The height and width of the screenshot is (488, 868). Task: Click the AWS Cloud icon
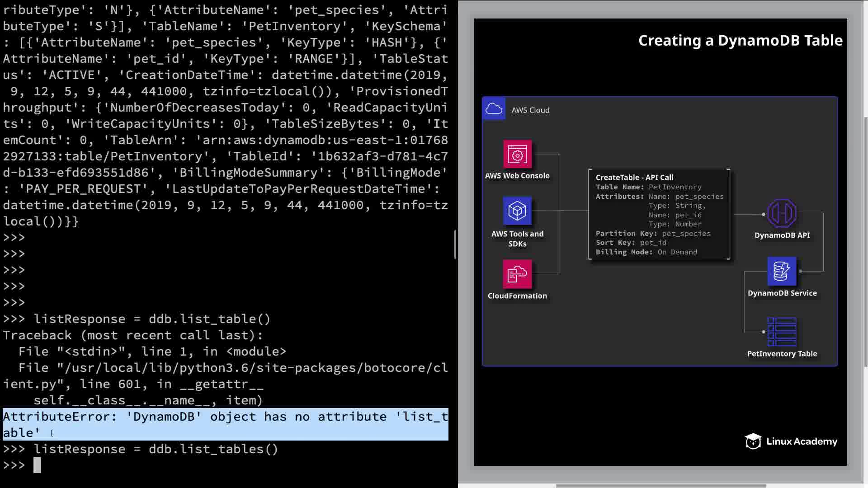(x=494, y=109)
